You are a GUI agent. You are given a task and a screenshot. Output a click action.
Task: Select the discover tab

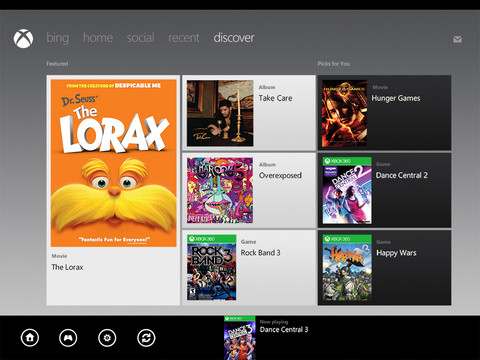pos(234,38)
